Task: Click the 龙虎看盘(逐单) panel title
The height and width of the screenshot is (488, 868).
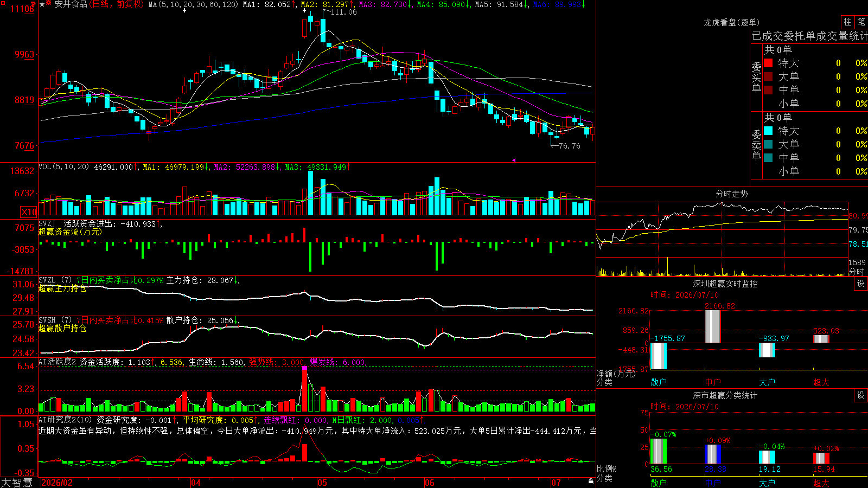Action: pos(731,22)
